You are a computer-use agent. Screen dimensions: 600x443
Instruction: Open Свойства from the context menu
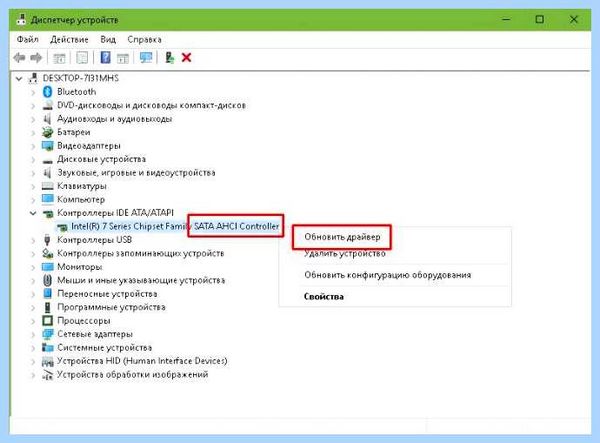(324, 296)
